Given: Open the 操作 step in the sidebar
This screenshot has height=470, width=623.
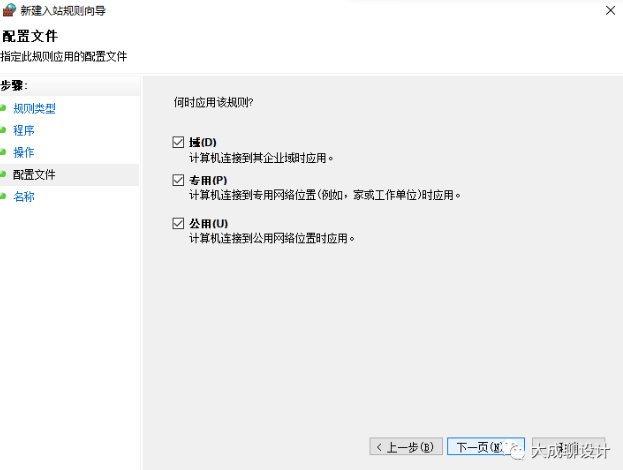Looking at the screenshot, I should pyautogui.click(x=24, y=152).
